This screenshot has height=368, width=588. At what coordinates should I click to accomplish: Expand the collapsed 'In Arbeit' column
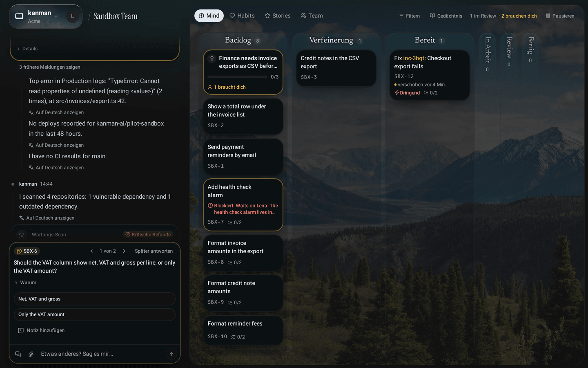[487, 53]
